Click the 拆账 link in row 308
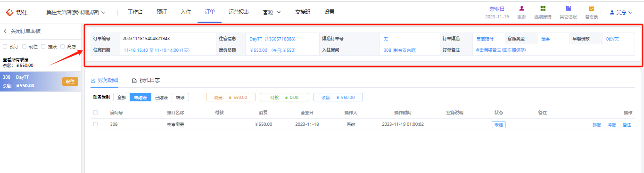 click(597, 125)
